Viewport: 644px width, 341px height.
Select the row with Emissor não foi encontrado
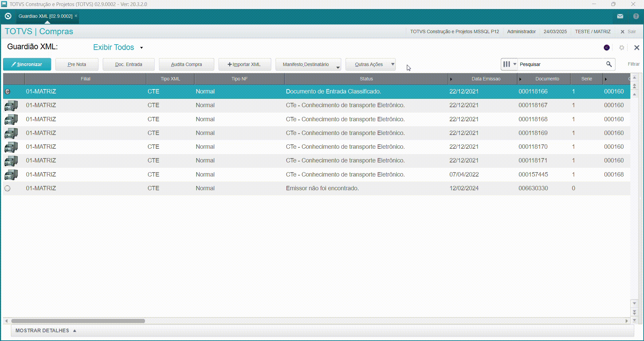click(x=317, y=188)
